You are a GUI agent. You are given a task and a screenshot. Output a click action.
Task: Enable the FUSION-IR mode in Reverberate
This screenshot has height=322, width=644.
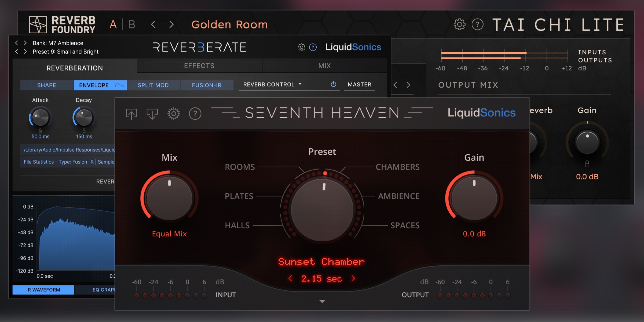click(x=207, y=85)
